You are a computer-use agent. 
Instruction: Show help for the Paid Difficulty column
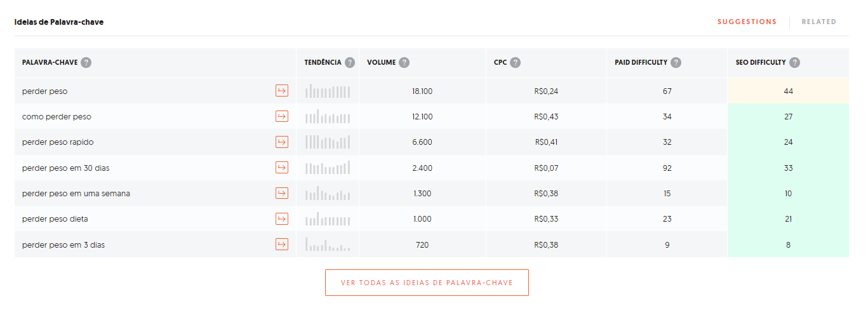676,63
